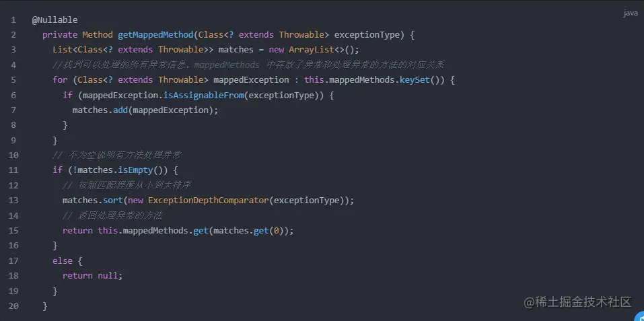Click "this.mappedMethods" on line 15
The width and height of the screenshot is (644, 321).
[x=143, y=230]
